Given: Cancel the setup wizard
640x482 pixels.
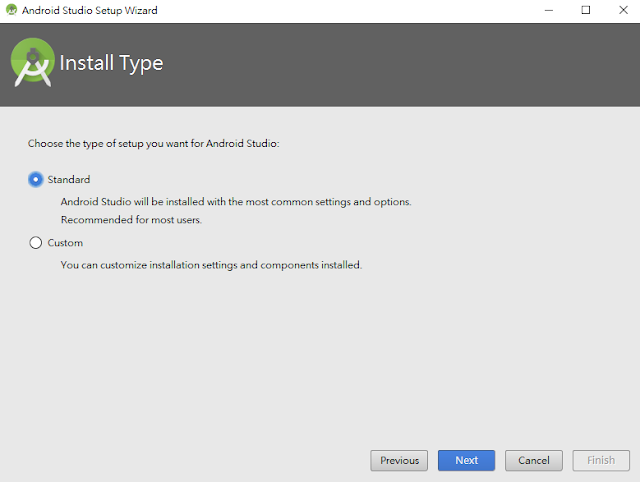Looking at the screenshot, I should click(533, 460).
